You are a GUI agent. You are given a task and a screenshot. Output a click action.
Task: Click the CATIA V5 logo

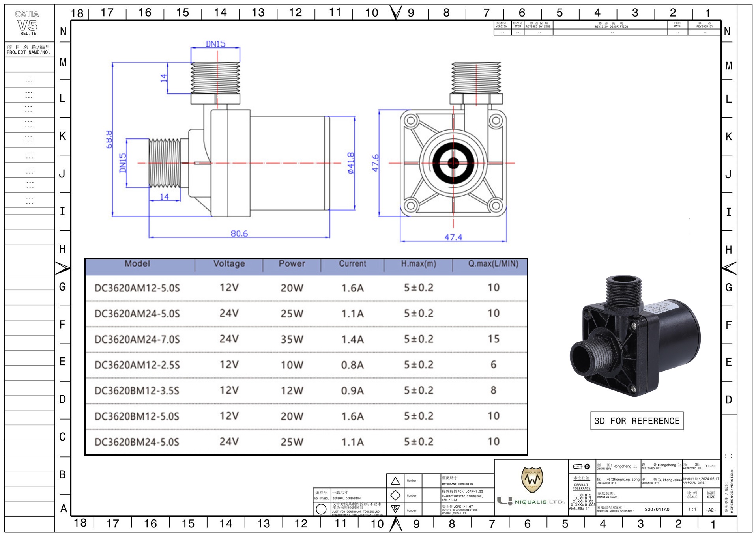click(x=27, y=23)
